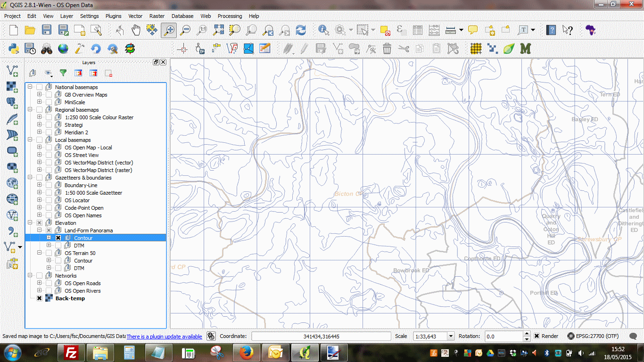This screenshot has width=644, height=362.
Task: Open the Help contents icon
Action: coord(551,30)
